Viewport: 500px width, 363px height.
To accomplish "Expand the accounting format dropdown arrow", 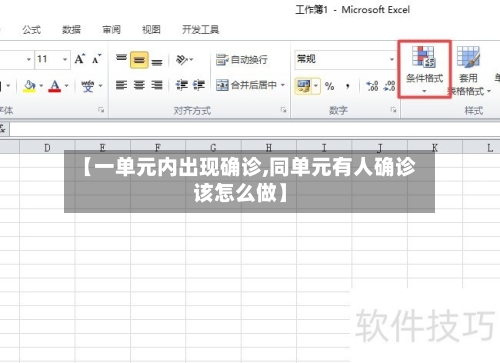I will 316,86.
